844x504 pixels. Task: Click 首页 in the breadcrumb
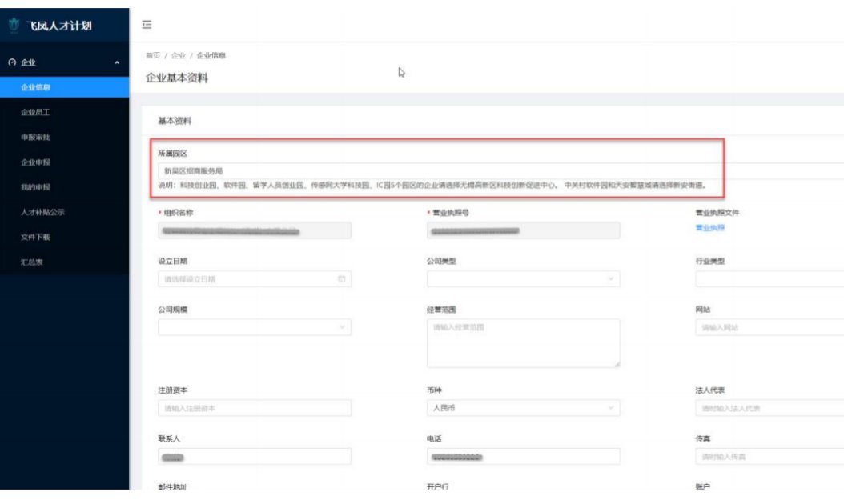(152, 56)
